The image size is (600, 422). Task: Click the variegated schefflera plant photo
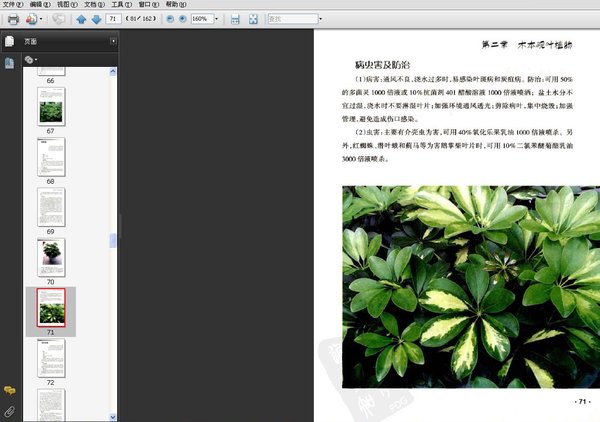click(x=471, y=287)
